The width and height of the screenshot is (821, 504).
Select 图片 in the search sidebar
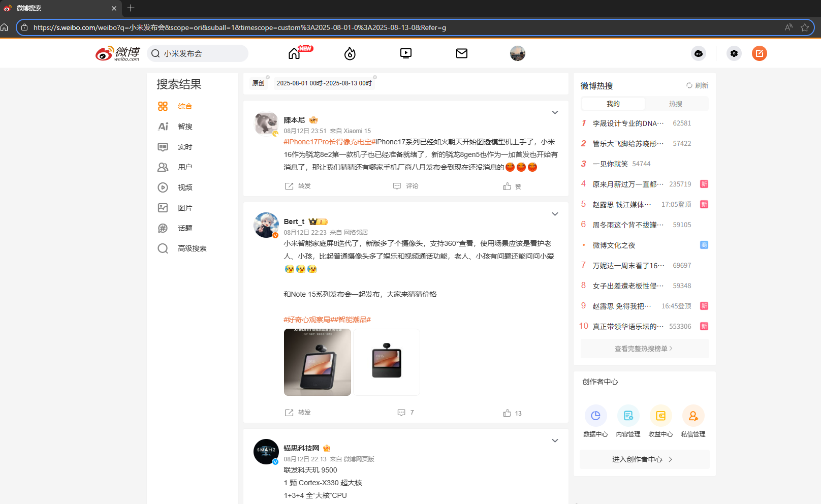pyautogui.click(x=185, y=207)
